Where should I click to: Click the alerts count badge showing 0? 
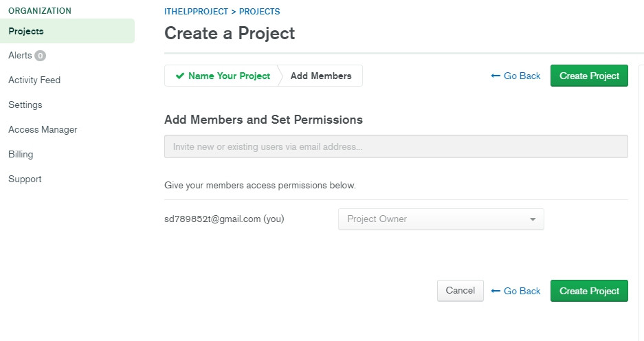(40, 56)
